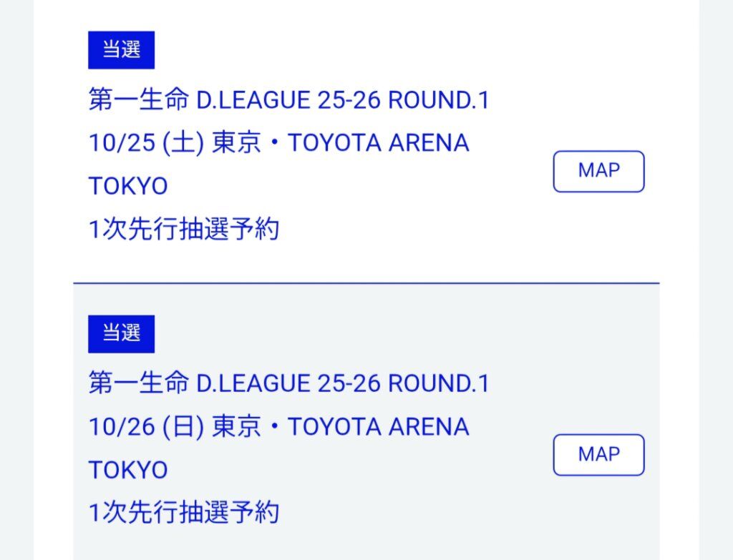Click 東京 in the Sunday event row

(x=236, y=426)
